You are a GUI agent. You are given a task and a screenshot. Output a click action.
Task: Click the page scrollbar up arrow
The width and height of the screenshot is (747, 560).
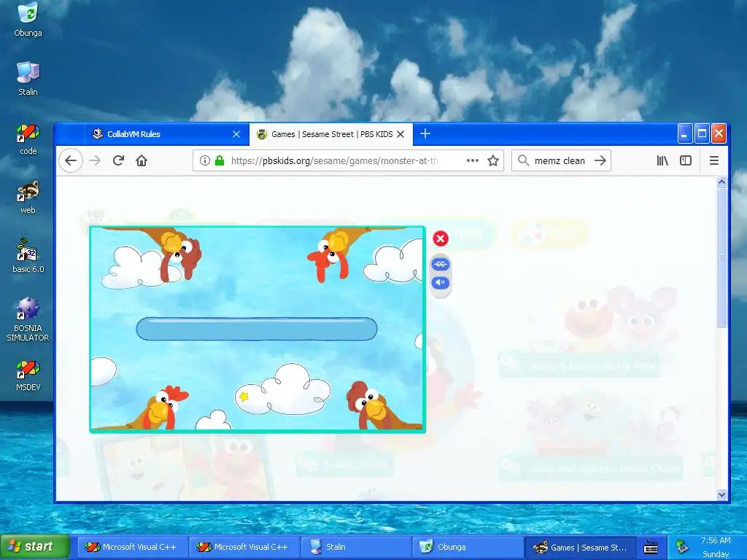(x=721, y=182)
